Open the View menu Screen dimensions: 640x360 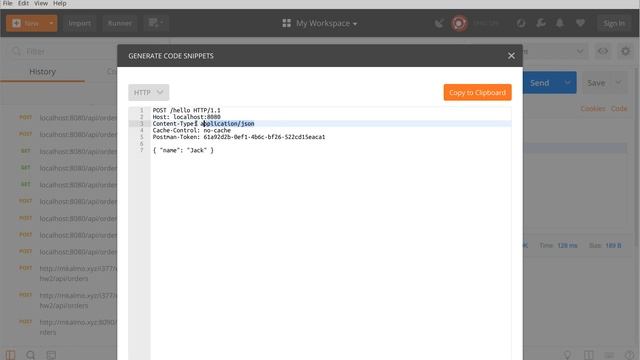point(41,4)
